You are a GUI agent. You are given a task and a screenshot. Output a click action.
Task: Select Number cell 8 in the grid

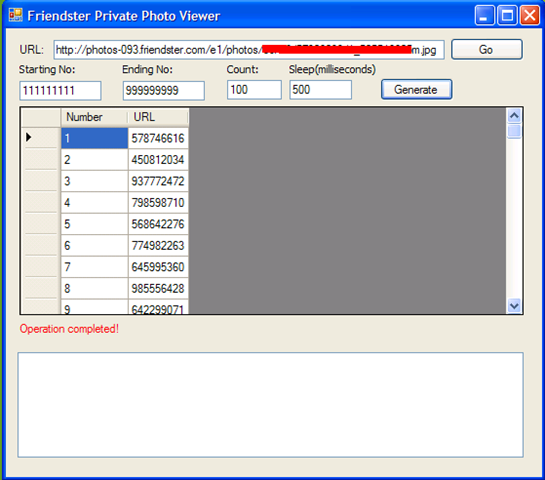(x=95, y=288)
